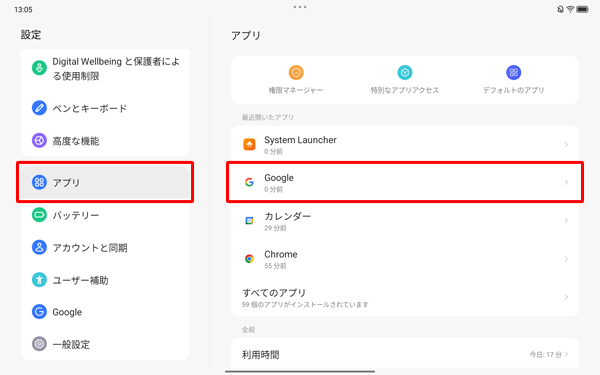Click the カレンダー app name
This screenshot has width=600, height=375.
click(x=287, y=216)
